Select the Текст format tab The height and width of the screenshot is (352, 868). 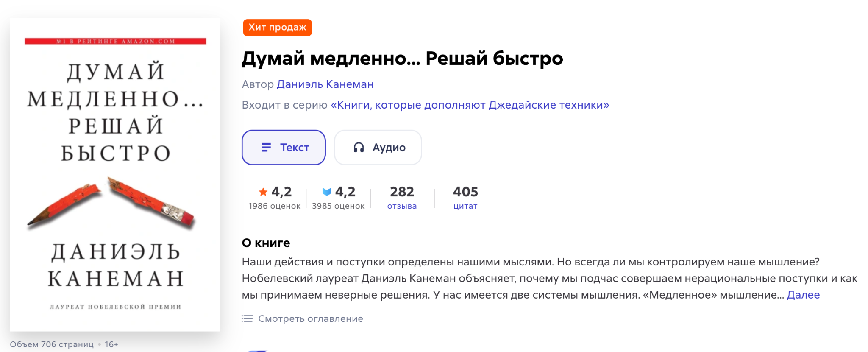tap(284, 148)
